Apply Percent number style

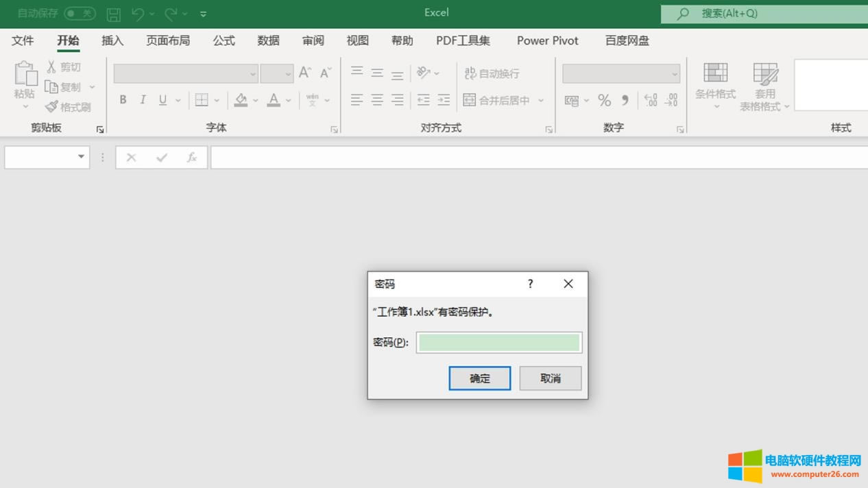point(604,100)
